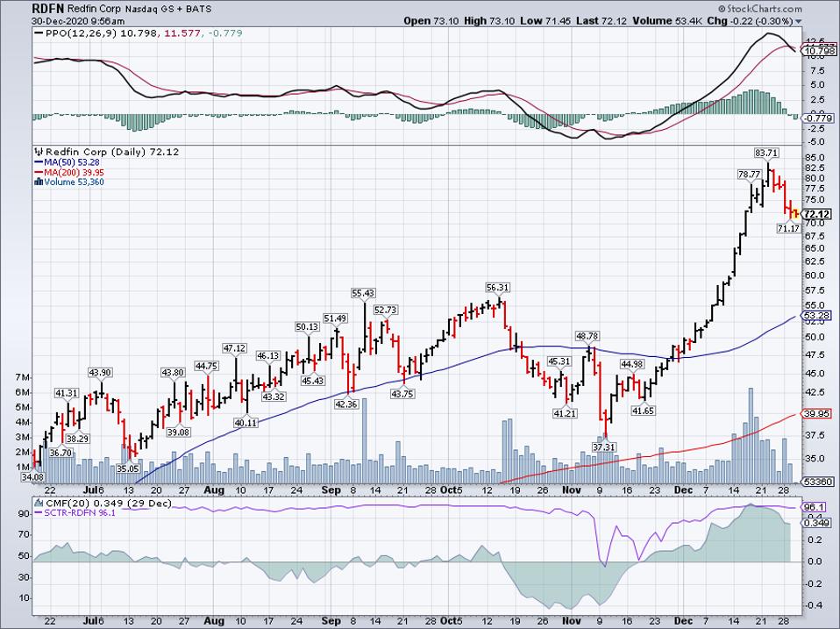The width and height of the screenshot is (840, 629).
Task: Click the black line swatch before PPO(12,26,9)
Action: (x=39, y=33)
